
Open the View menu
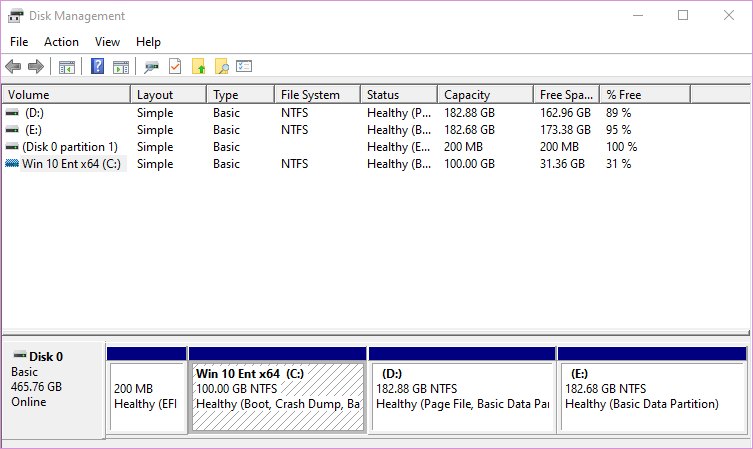tap(107, 42)
